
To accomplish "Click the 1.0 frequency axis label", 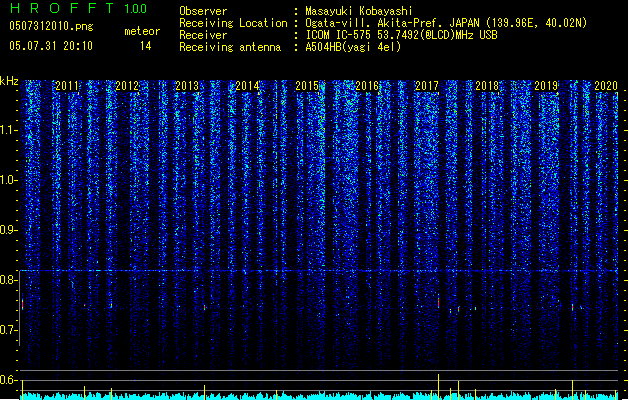I will click(x=9, y=180).
